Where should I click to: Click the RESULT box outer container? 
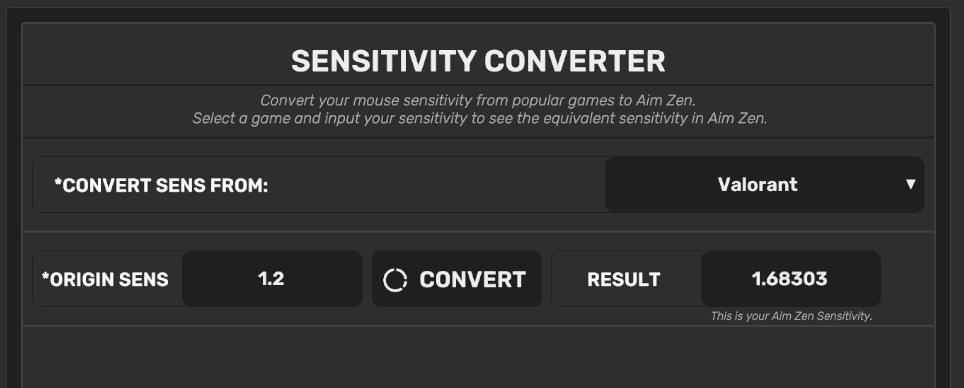point(716,279)
